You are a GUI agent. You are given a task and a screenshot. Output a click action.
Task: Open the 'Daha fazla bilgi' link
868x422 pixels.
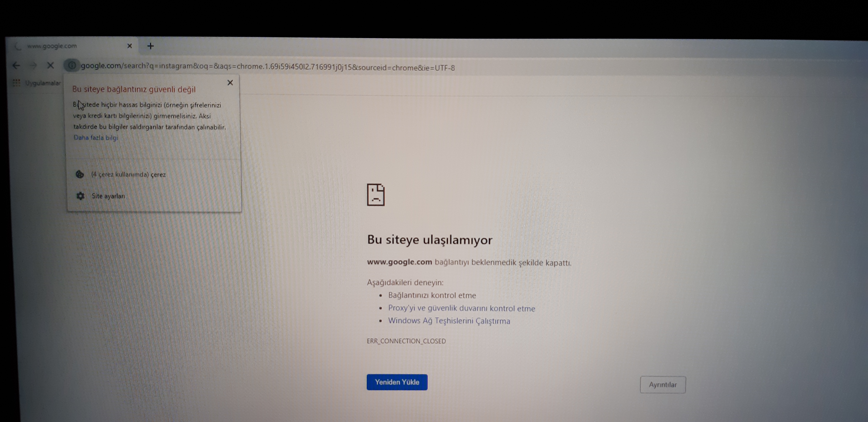tap(96, 138)
